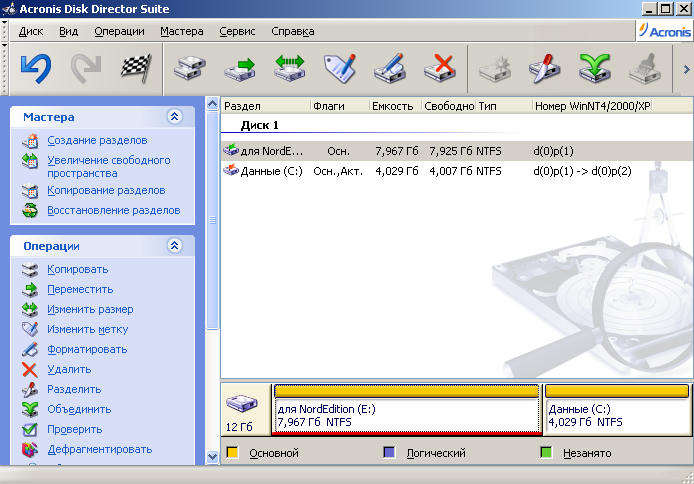The image size is (694, 484).
Task: Click the checkered flag Commit icon
Action: 136,69
